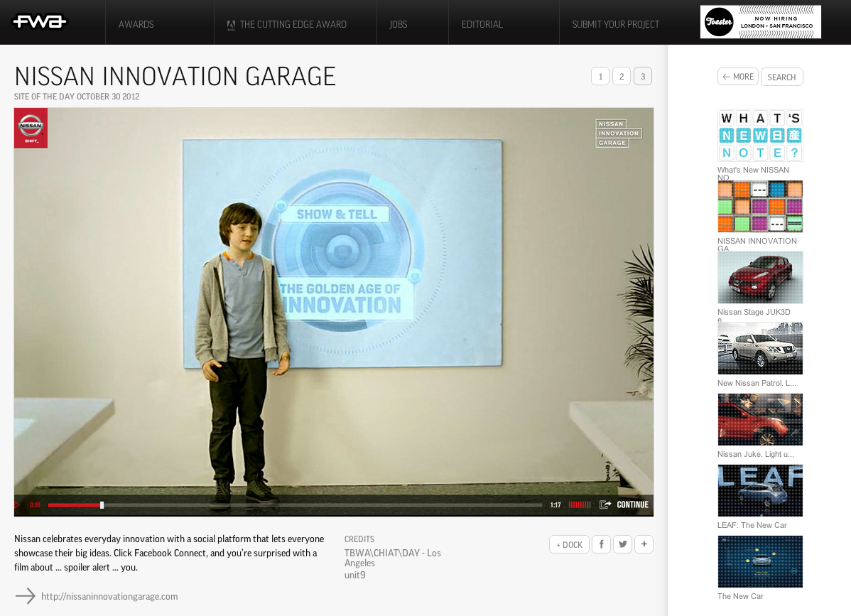Open the unit9 credit link

355,575
